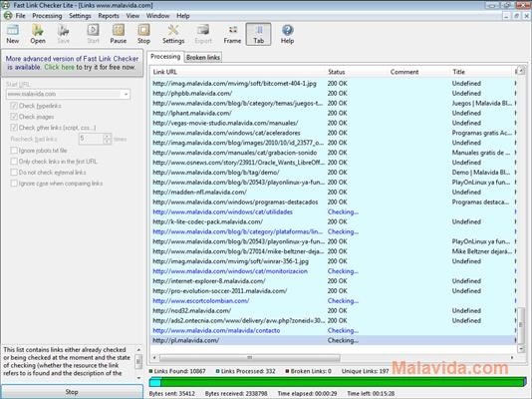The width and height of the screenshot is (532, 399).
Task: Select the Tab view toolbar icon
Action: pyautogui.click(x=259, y=34)
